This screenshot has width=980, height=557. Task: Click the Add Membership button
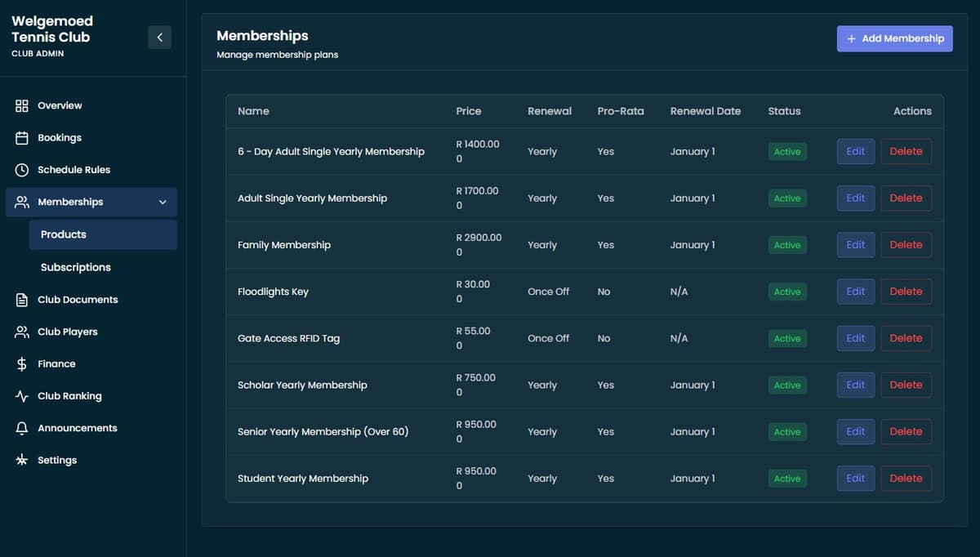point(894,38)
